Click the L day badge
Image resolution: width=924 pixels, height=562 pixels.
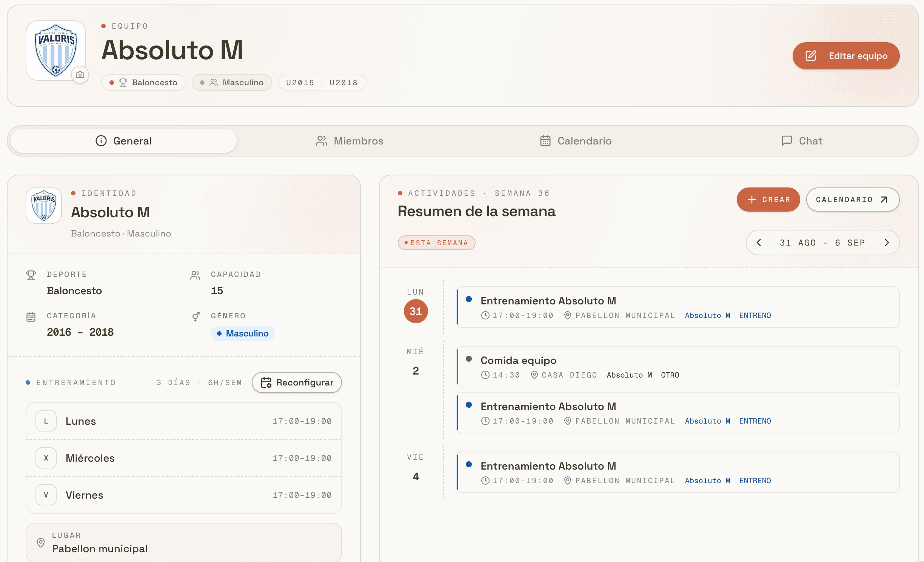click(46, 421)
